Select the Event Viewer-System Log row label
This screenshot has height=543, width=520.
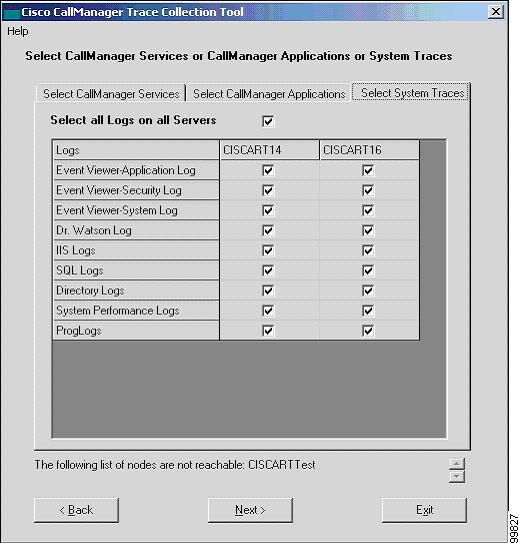point(136,210)
